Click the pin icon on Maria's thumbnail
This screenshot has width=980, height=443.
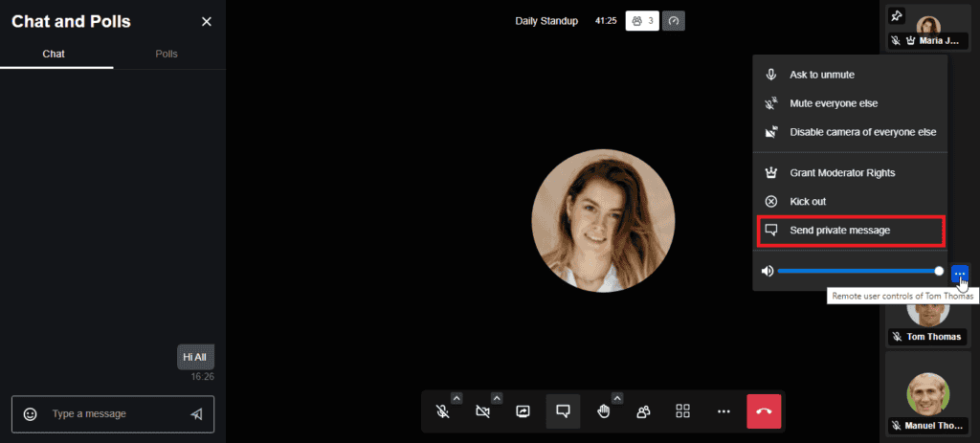896,16
